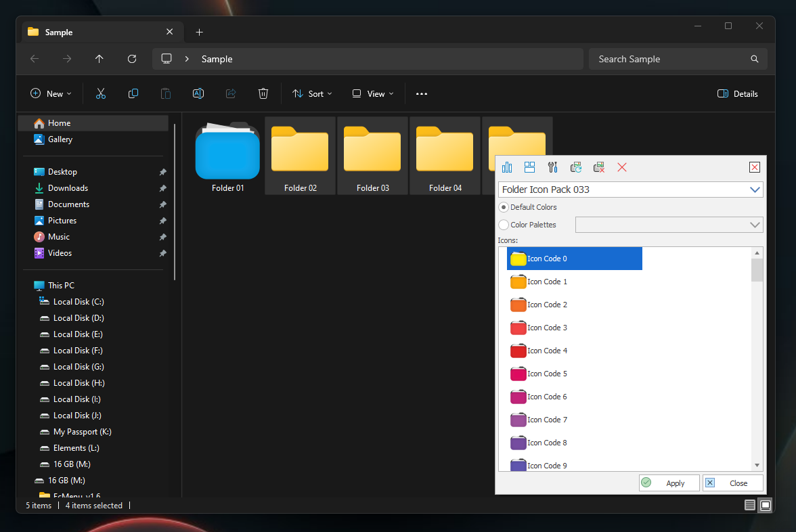Click the Close button in the dialog
Screen dimensions: 796x532
[x=732, y=483]
